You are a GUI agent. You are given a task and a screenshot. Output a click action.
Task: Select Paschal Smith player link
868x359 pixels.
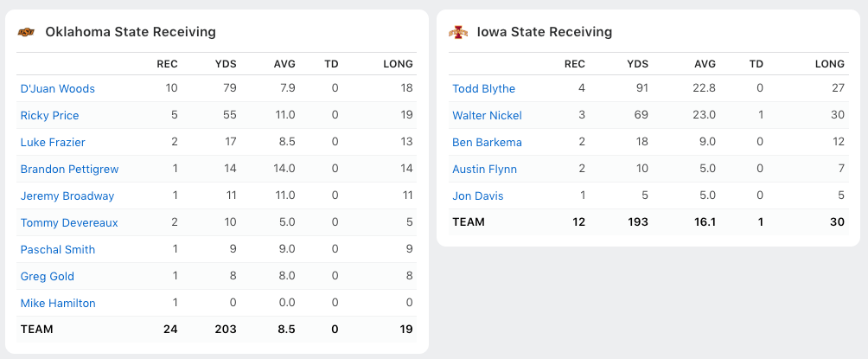click(58, 250)
